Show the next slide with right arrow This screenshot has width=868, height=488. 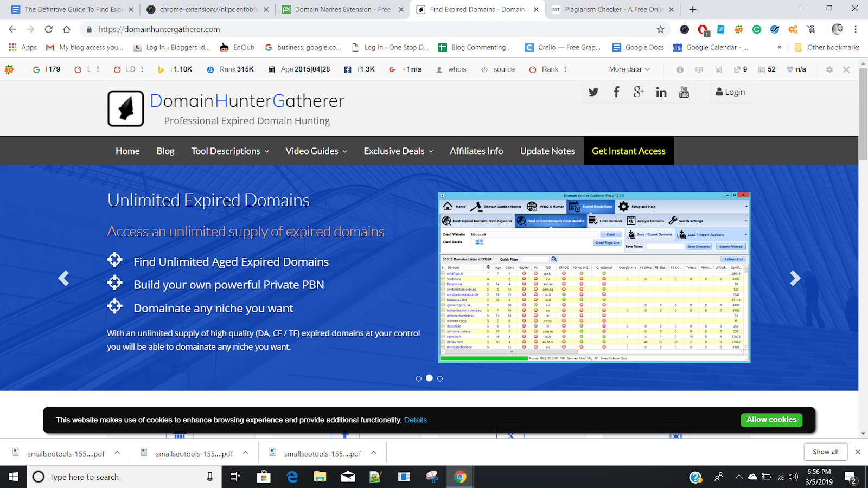click(x=795, y=278)
